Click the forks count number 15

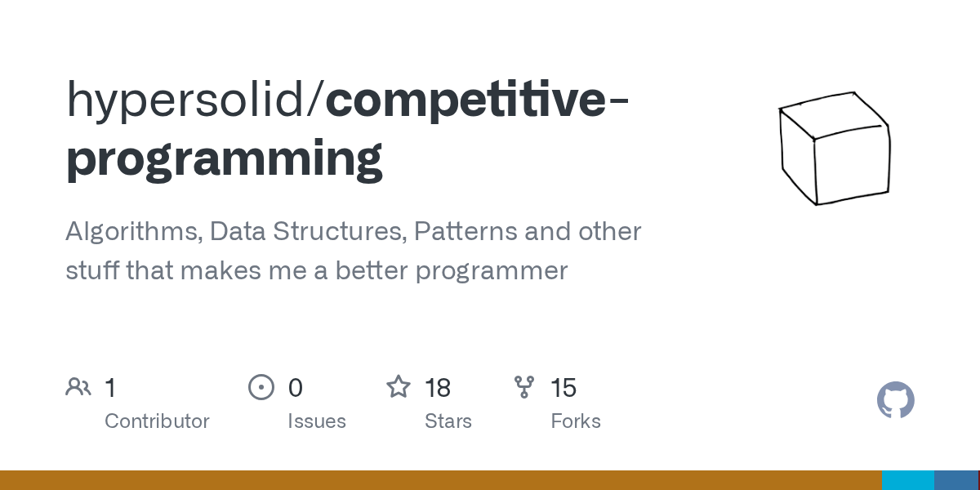pos(563,388)
